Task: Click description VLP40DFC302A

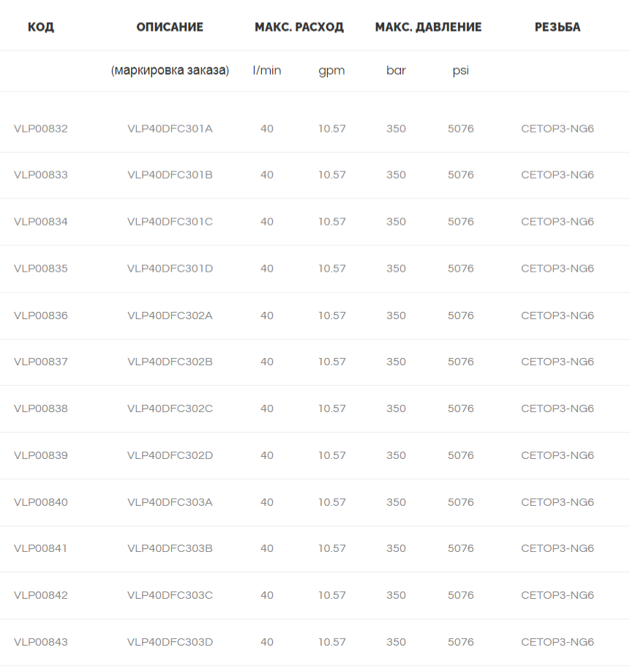Action: [x=170, y=316]
